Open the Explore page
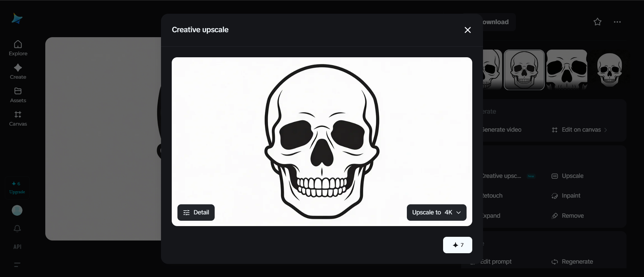 18,48
